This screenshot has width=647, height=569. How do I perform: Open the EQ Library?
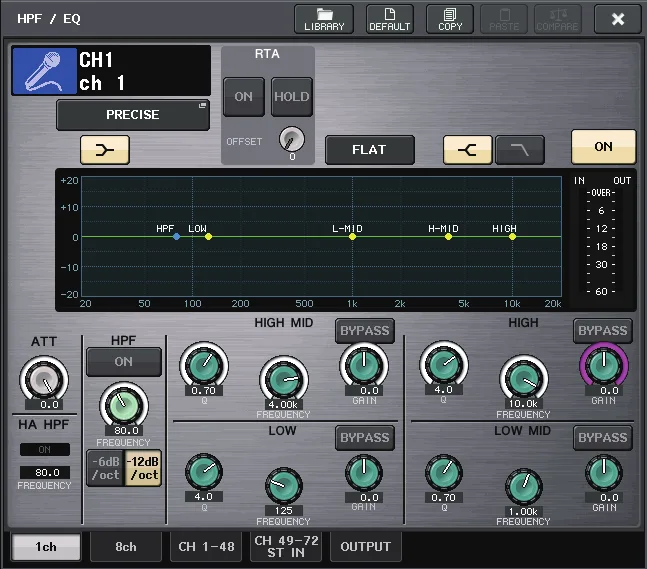324,19
